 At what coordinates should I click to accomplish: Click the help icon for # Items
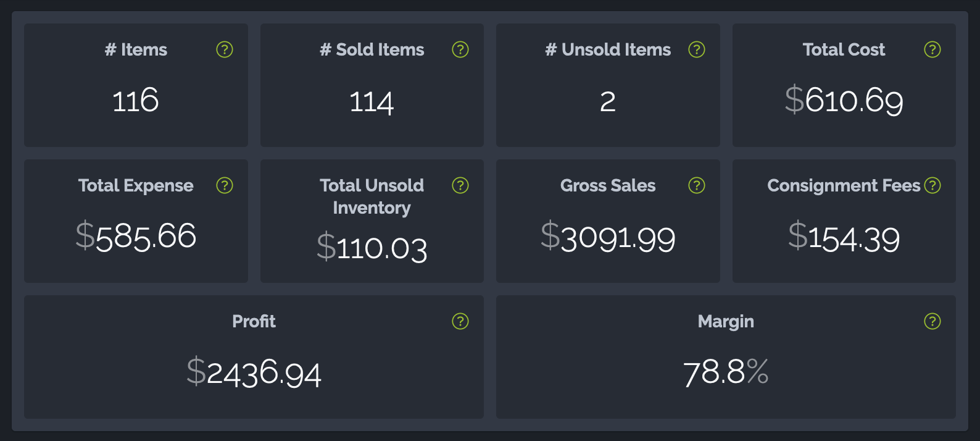(225, 49)
